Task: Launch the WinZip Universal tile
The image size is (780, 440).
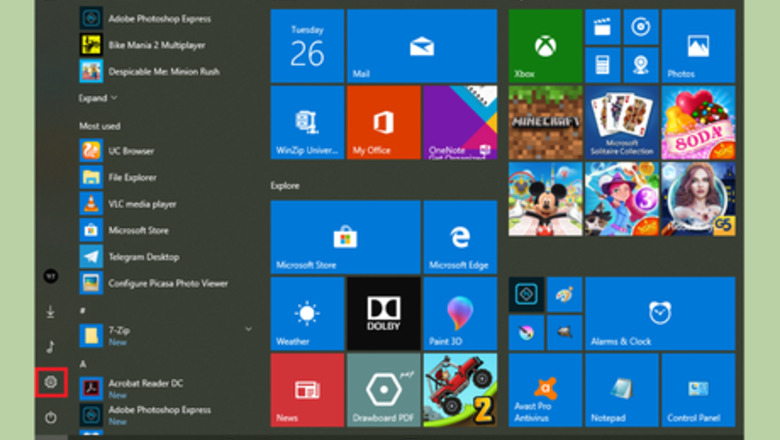Action: pyautogui.click(x=307, y=122)
